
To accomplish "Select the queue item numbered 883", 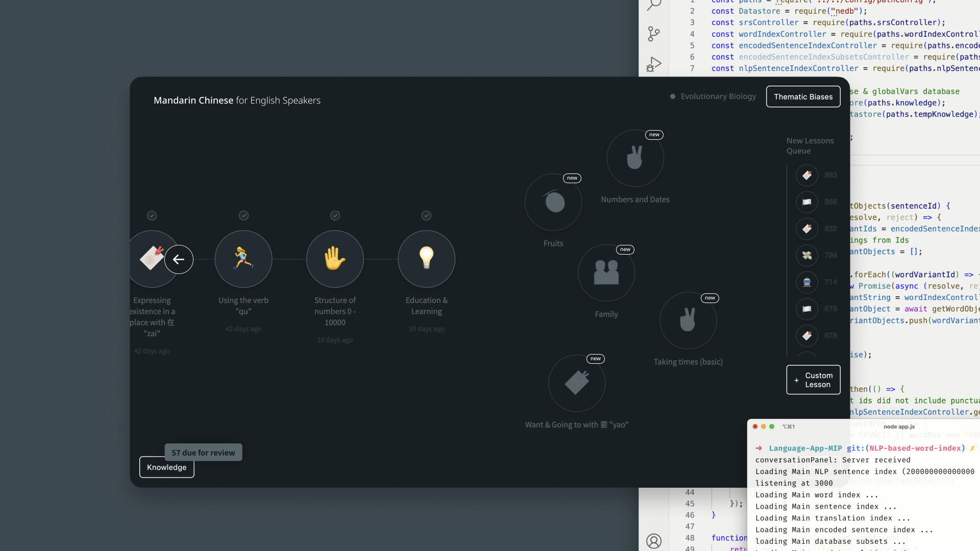I will tap(807, 175).
